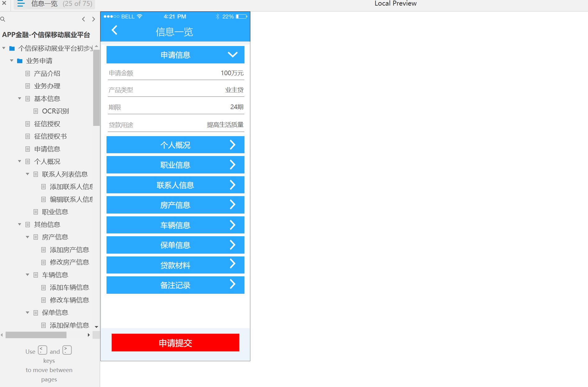
Task: Go to next page arrow in sidebar
Action: point(93,19)
